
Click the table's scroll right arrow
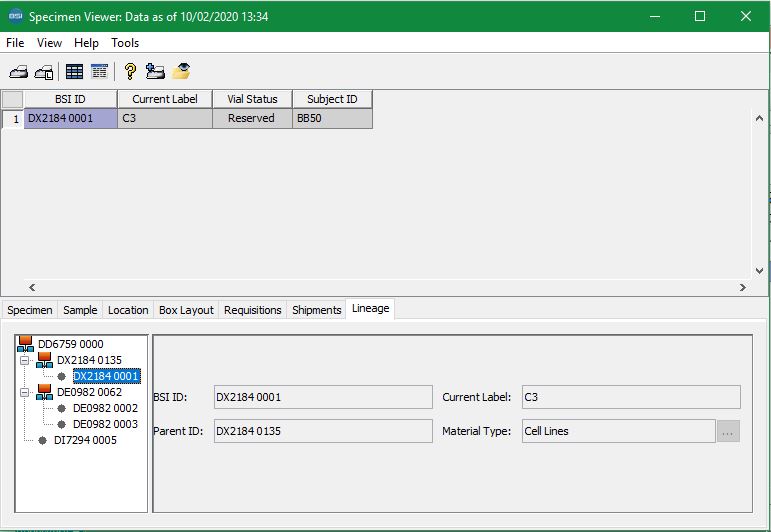click(x=742, y=287)
